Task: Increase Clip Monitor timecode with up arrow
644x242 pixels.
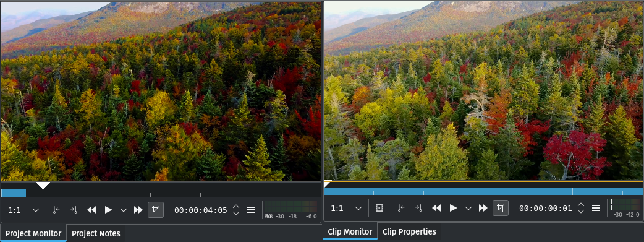Action: (x=581, y=205)
